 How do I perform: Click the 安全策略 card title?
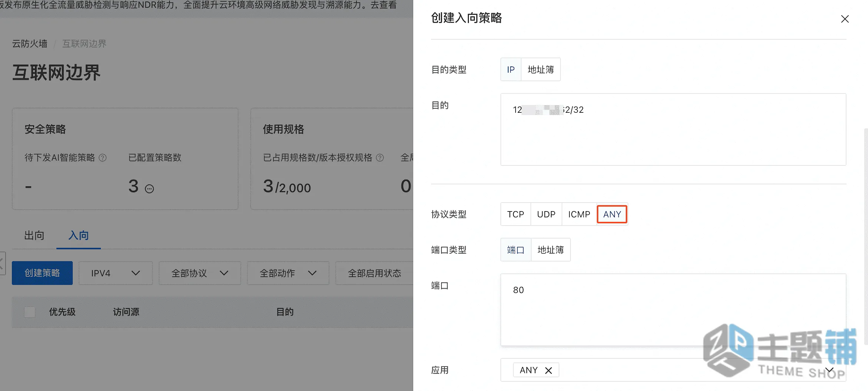click(45, 129)
